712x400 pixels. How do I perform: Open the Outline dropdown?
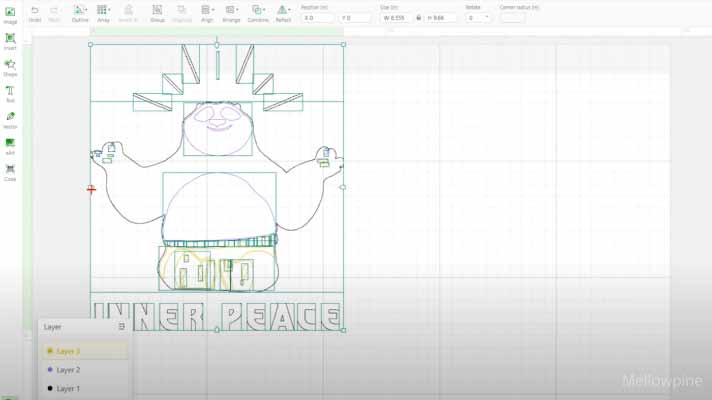(x=80, y=12)
